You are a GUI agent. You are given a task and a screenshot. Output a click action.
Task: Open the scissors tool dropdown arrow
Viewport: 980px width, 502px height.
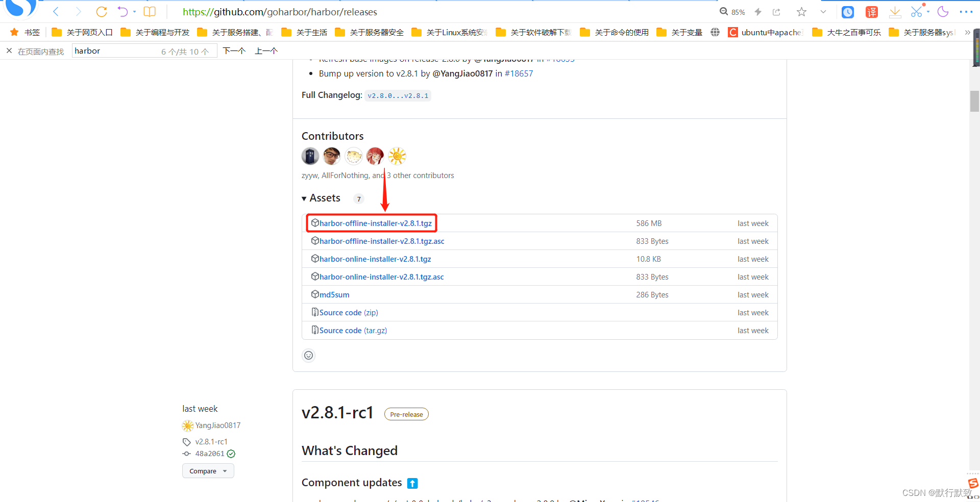click(x=928, y=12)
